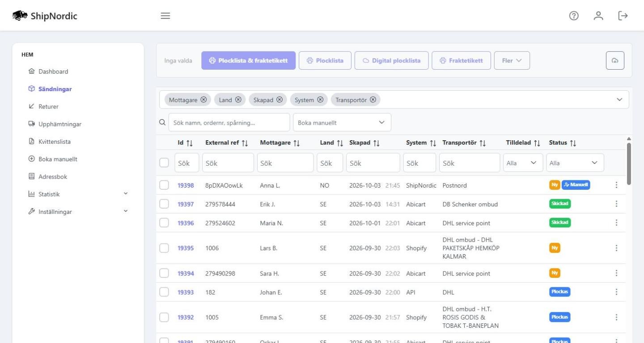Open actions menu for shipment 19395

click(x=616, y=248)
